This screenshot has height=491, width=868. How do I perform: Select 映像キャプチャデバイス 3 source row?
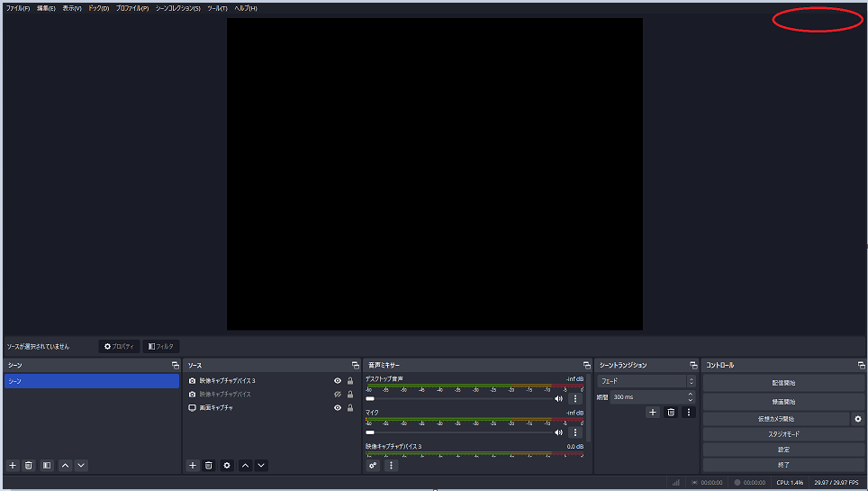[x=271, y=381]
